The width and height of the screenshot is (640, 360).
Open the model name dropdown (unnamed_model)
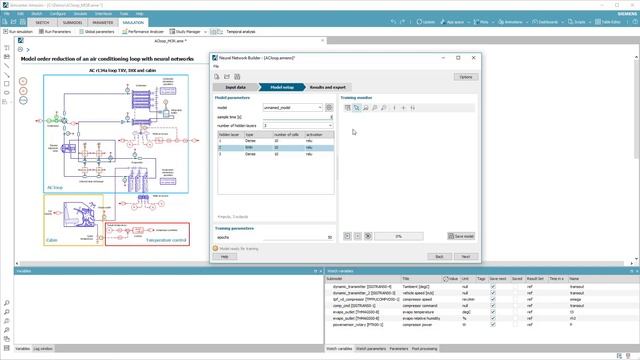[x=293, y=107]
